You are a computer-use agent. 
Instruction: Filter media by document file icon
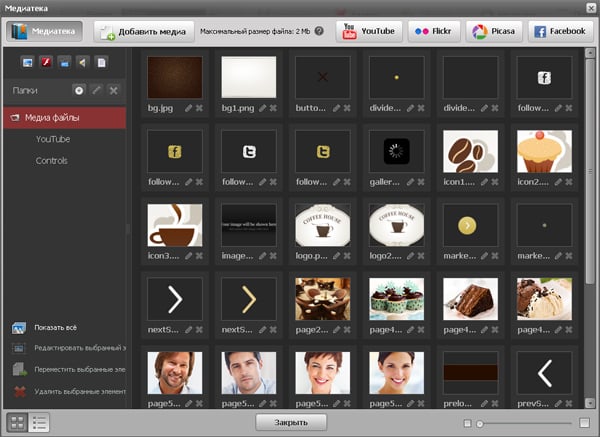point(99,63)
